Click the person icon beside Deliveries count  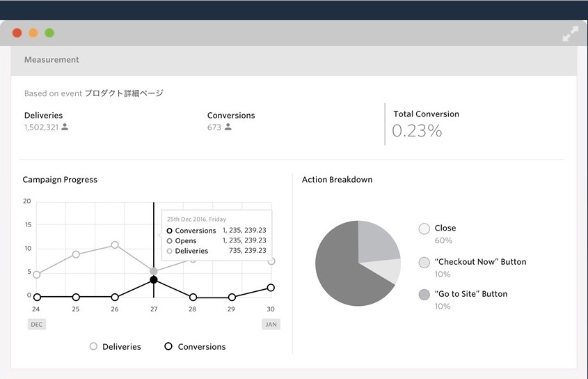[65, 127]
